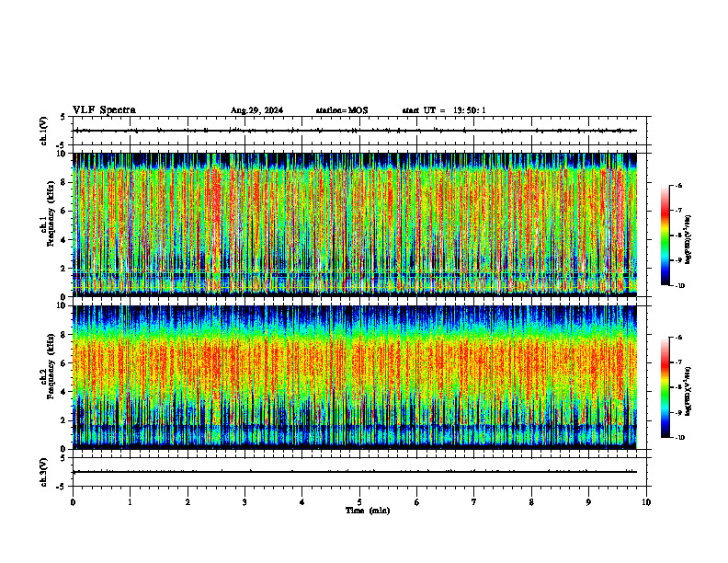Click time axis tick label "9" minutes
Viewport: 728px width, 563px height.
coord(588,502)
